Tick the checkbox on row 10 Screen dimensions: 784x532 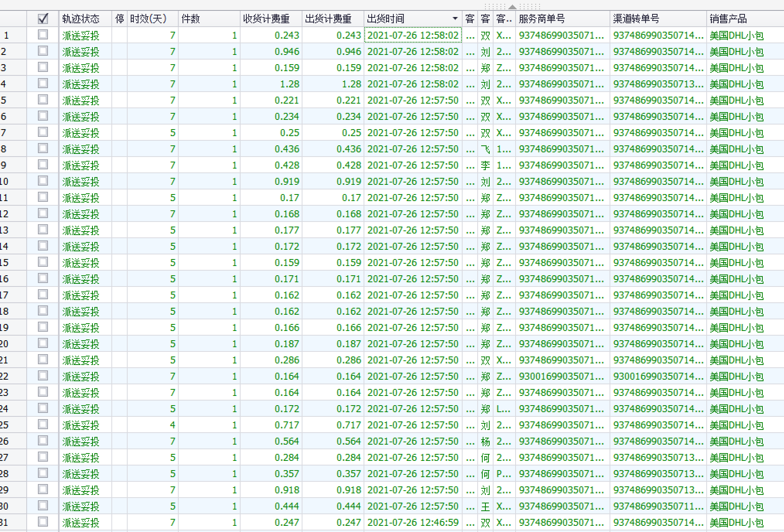[43, 181]
